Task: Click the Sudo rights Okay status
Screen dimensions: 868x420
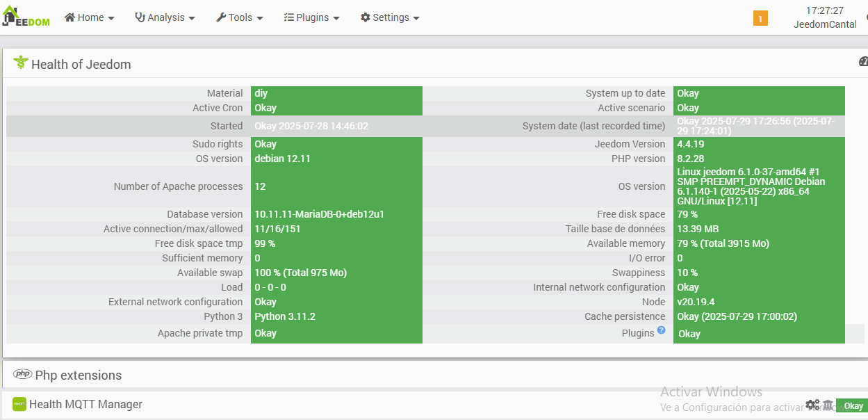Action: click(265, 144)
